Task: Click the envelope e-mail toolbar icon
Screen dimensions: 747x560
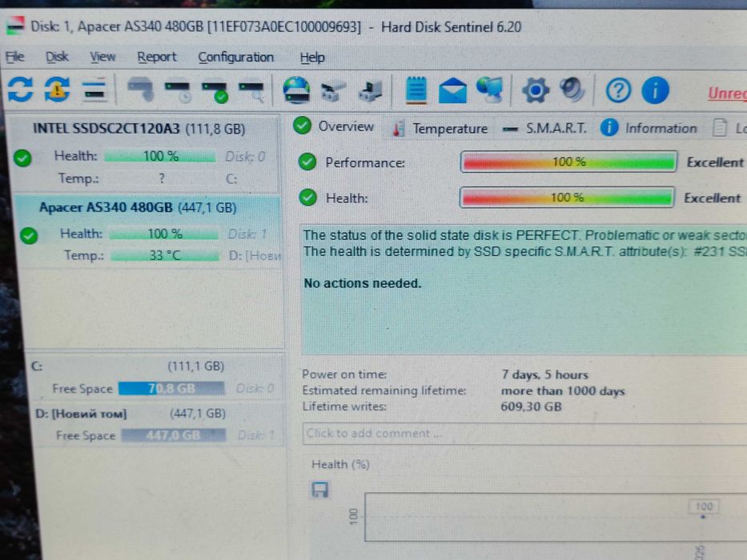Action: 452,90
